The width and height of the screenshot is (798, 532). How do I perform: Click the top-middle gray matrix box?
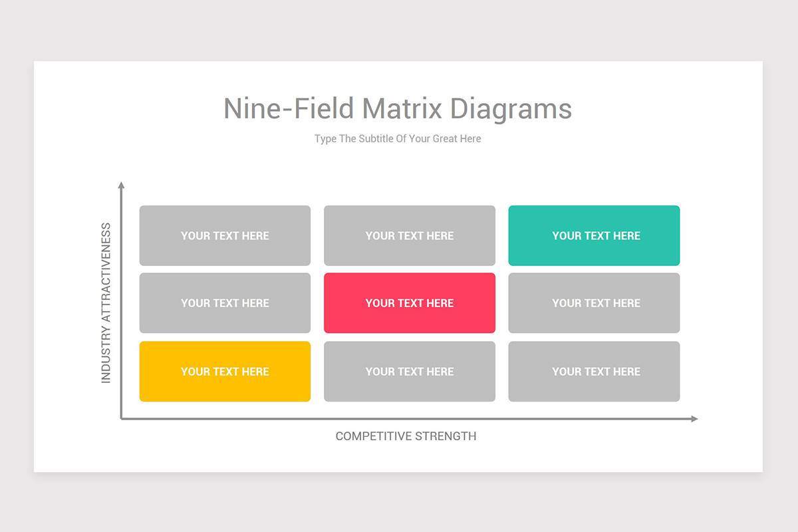409,235
